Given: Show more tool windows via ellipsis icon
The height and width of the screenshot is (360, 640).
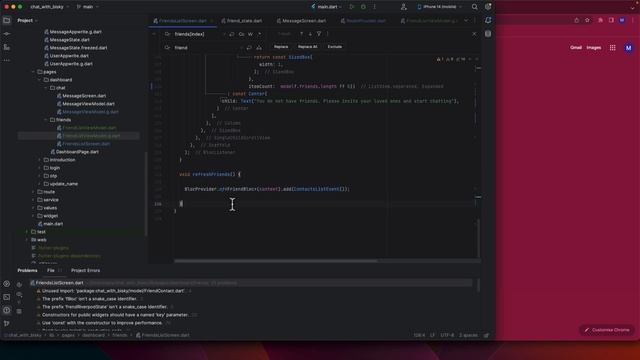Looking at the screenshot, I should pyautogui.click(x=7, y=60).
